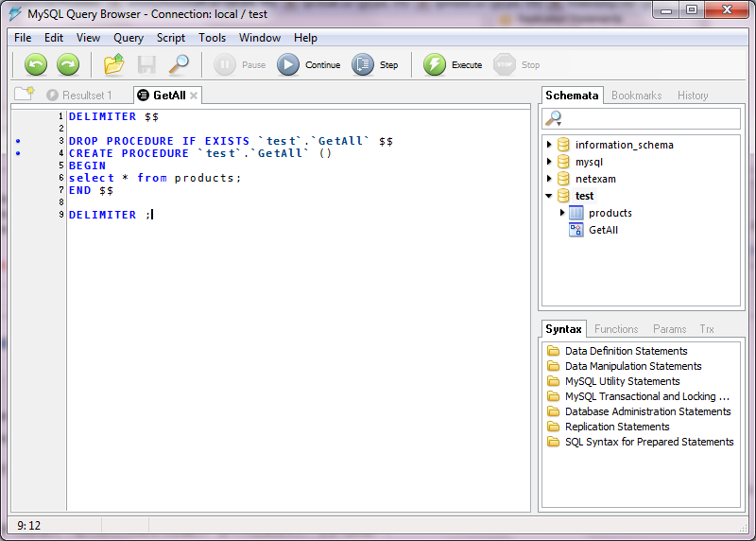Click the MySQL Utility Statements folder icon
The image size is (756, 541).
554,381
